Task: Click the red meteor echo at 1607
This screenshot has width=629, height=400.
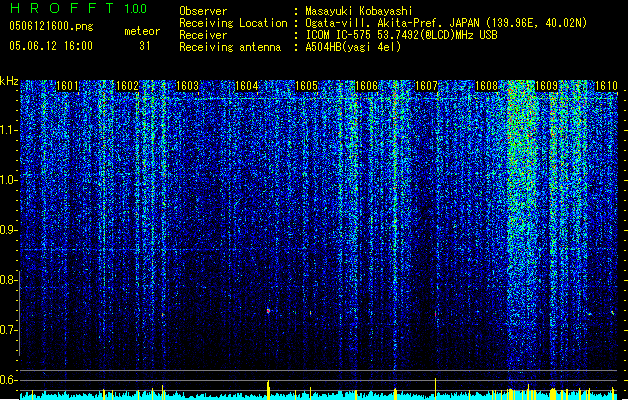Action: click(x=435, y=313)
